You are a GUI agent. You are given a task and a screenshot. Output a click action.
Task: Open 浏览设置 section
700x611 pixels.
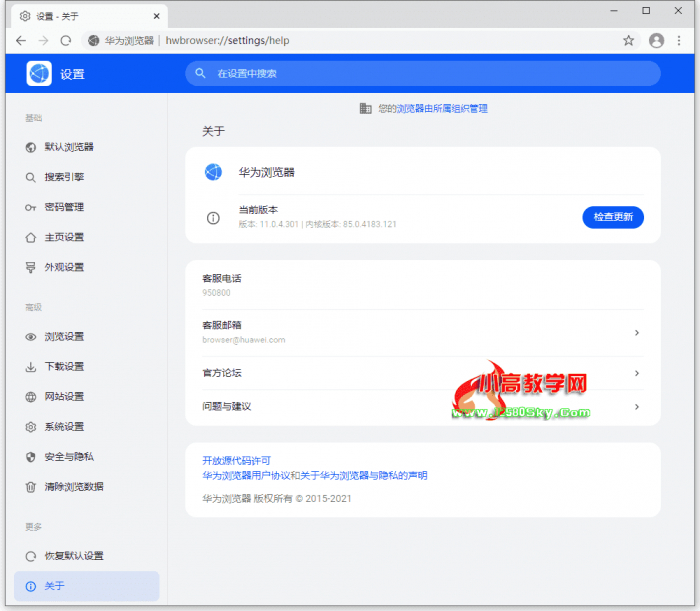coord(87,337)
